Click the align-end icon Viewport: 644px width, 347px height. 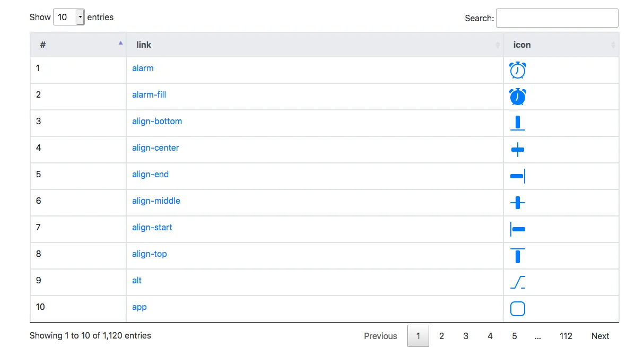[517, 176]
